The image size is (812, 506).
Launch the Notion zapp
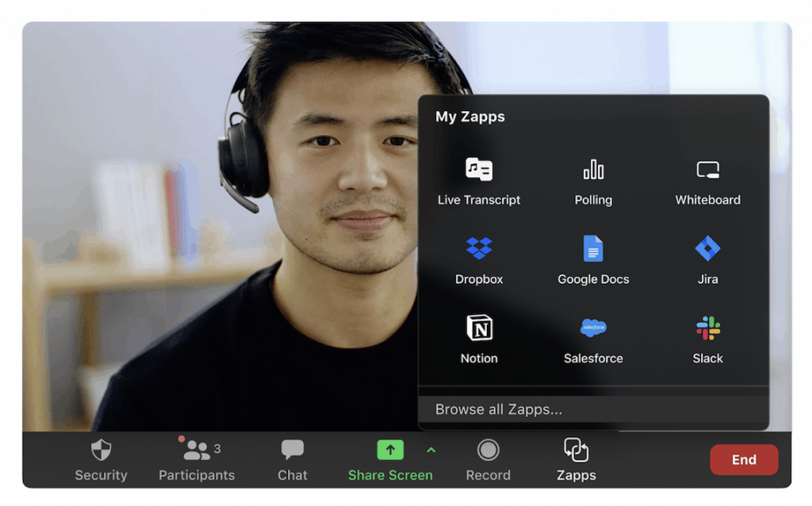pyautogui.click(x=478, y=339)
